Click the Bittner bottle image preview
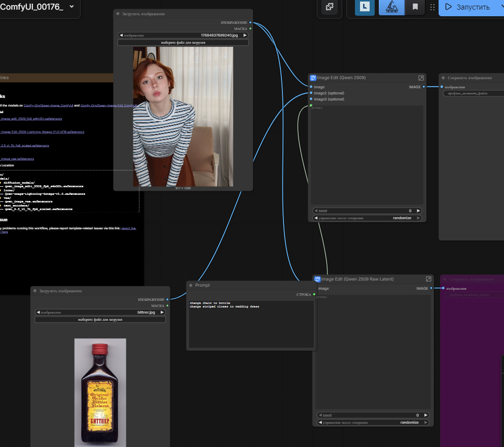This screenshot has height=447, width=504. (100, 392)
